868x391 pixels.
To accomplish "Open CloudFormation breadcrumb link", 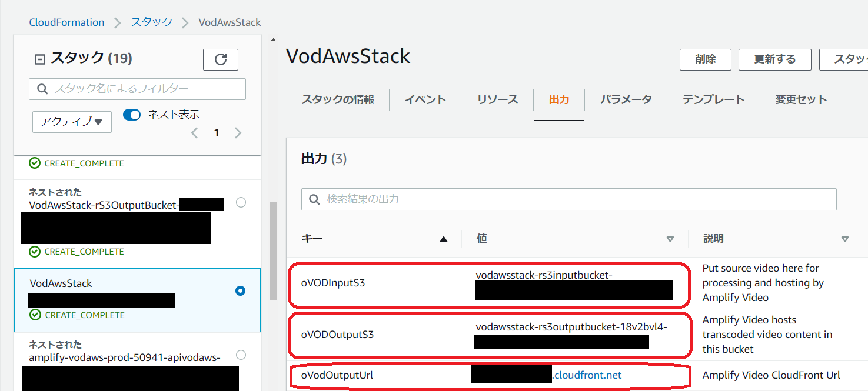I will (66, 22).
